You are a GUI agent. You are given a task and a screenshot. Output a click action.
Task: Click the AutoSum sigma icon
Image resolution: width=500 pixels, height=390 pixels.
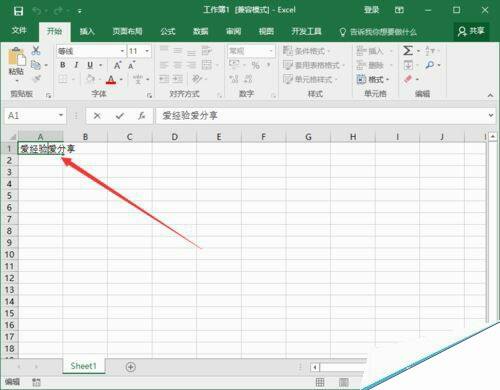(408, 51)
